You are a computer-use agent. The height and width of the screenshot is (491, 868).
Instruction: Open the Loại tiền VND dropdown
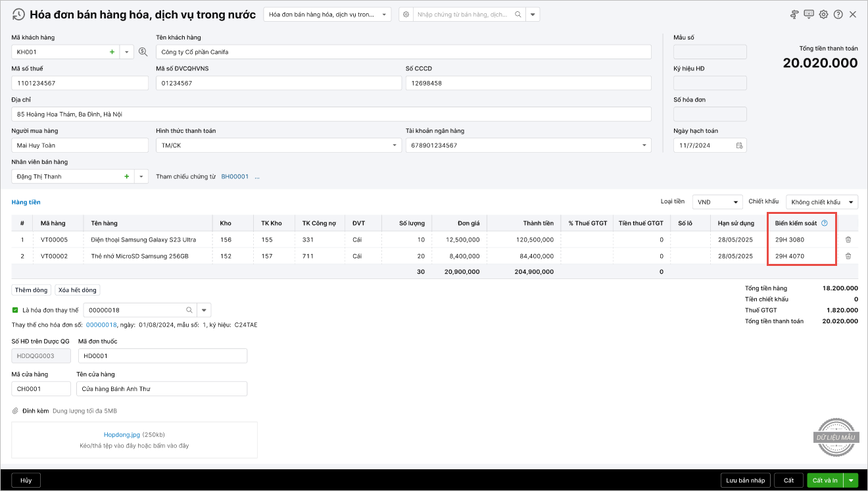tap(736, 202)
